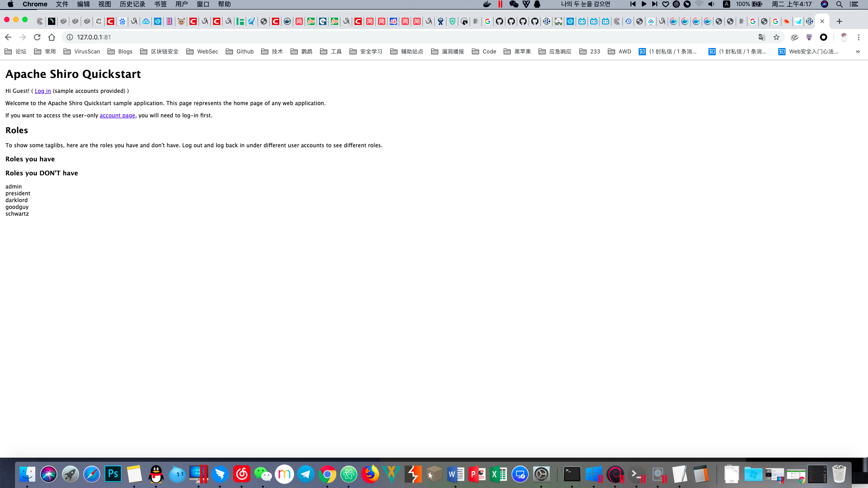Close the active tab
868x488 pixels.
822,21
